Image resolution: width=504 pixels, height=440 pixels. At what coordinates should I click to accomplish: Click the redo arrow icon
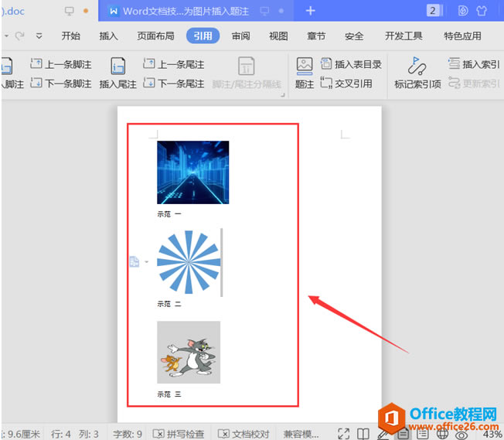[x=19, y=36]
